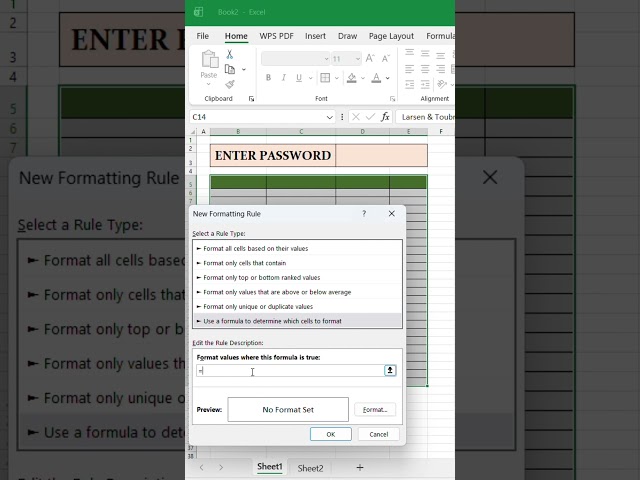Toggle Bold formatting
The image size is (640, 480).
tap(268, 78)
